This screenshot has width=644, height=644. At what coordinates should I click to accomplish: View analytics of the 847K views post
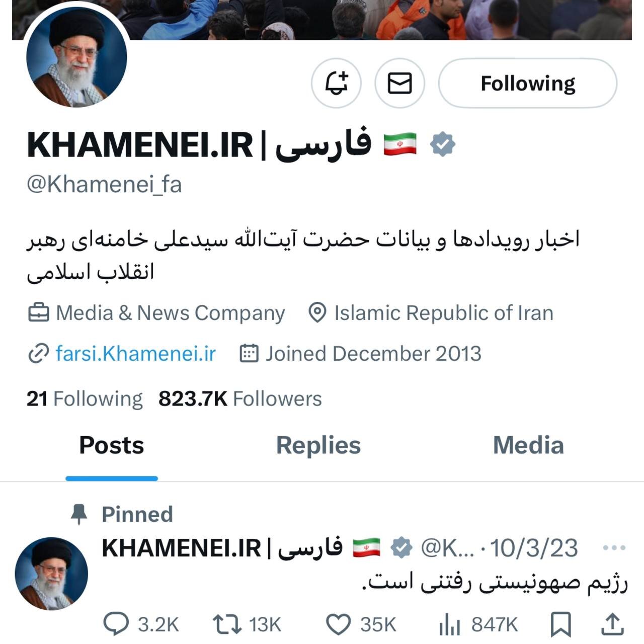click(x=478, y=624)
